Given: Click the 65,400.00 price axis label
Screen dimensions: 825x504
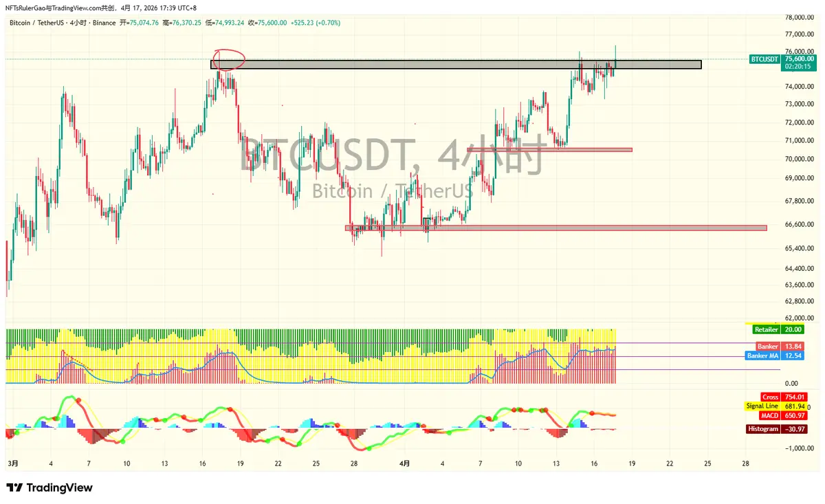Looking at the screenshot, I should tap(800, 249).
